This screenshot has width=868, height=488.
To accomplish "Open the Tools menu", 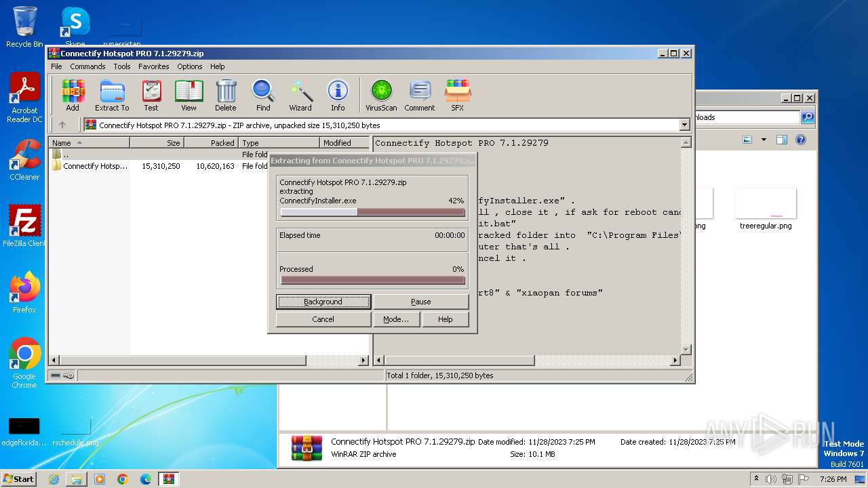I will click(122, 66).
